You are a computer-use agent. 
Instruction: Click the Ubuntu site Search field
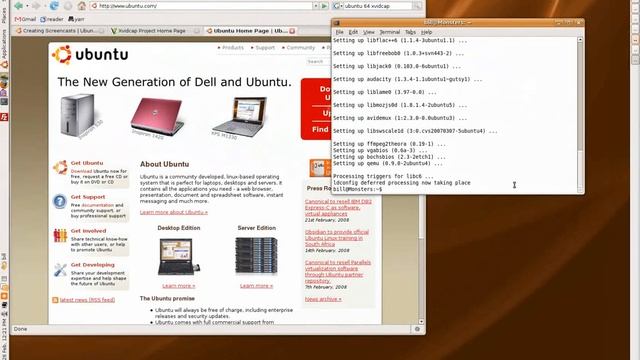pyautogui.click(x=318, y=61)
